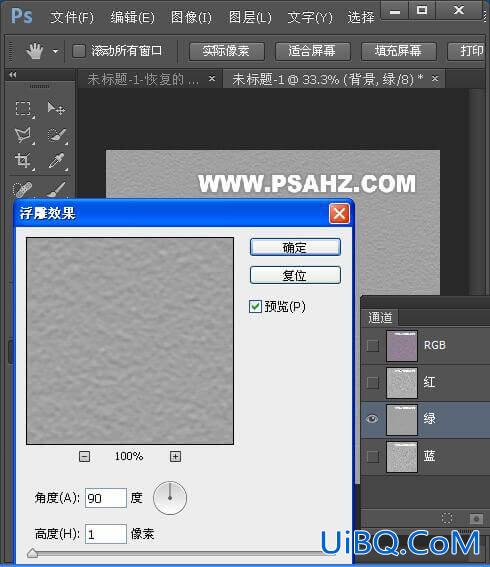490x567 pixels.
Task: Click the angle dial control
Action: coord(170,498)
